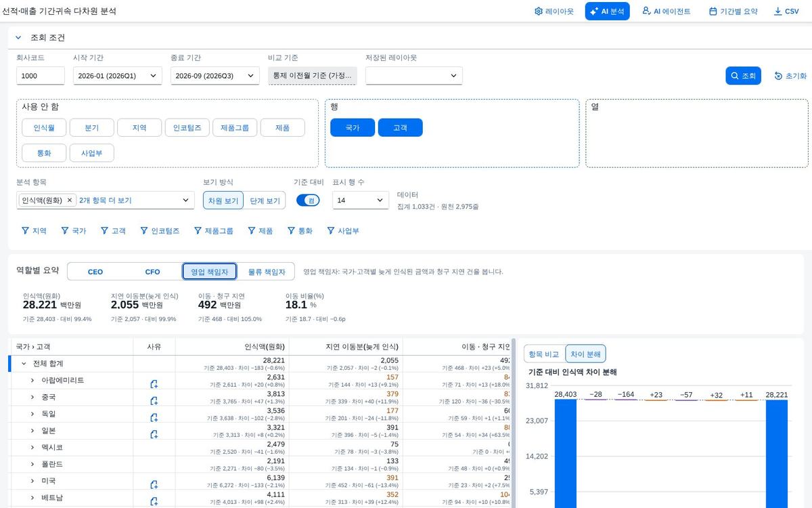Open 사유 note icon for 일본
This screenshot has height=508, width=812.
tap(154, 434)
